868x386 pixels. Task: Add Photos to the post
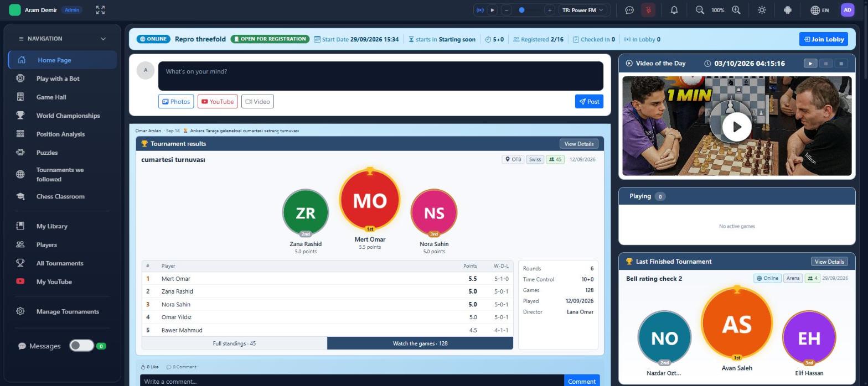tap(176, 101)
